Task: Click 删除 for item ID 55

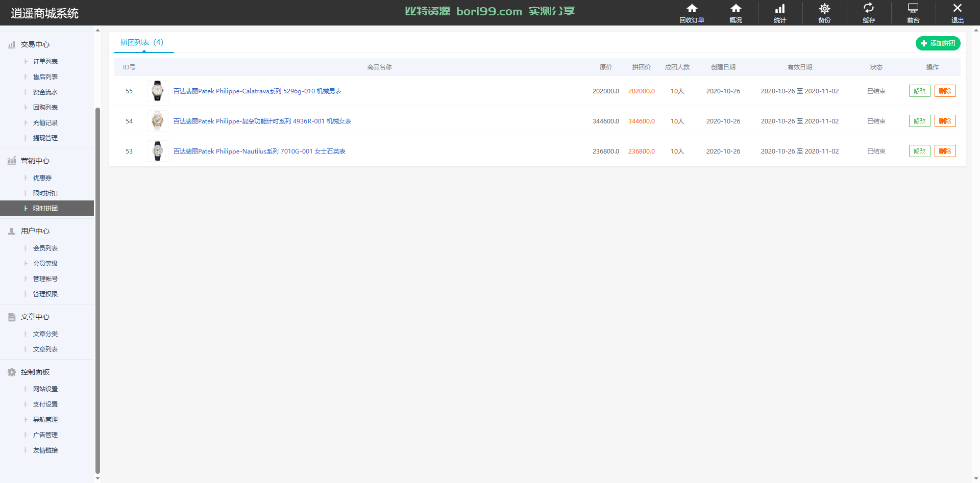Action: coord(945,91)
